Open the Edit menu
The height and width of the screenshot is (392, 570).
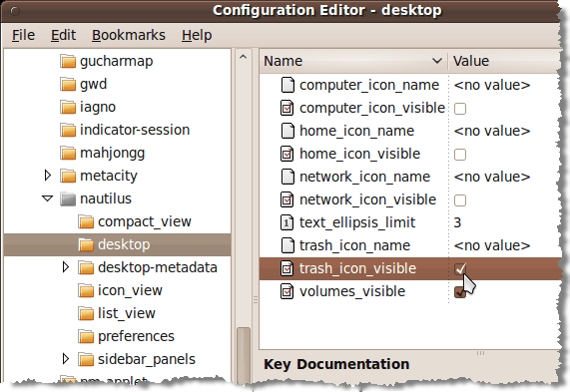click(x=63, y=35)
